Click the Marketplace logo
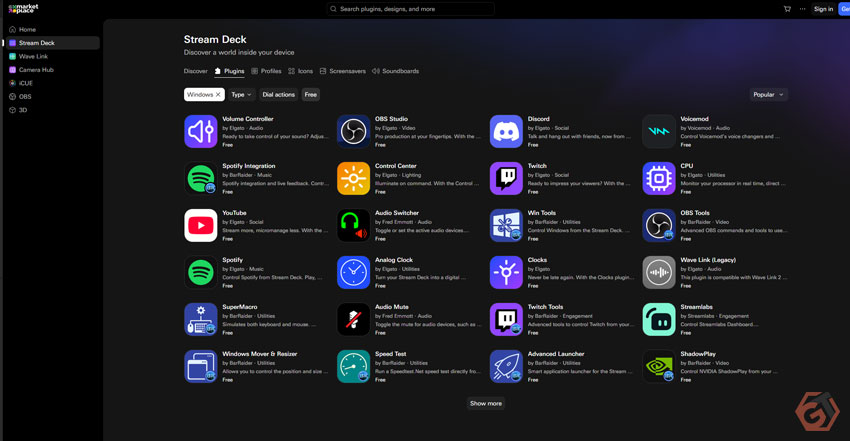Viewport: 850px width, 441px height. (x=23, y=9)
